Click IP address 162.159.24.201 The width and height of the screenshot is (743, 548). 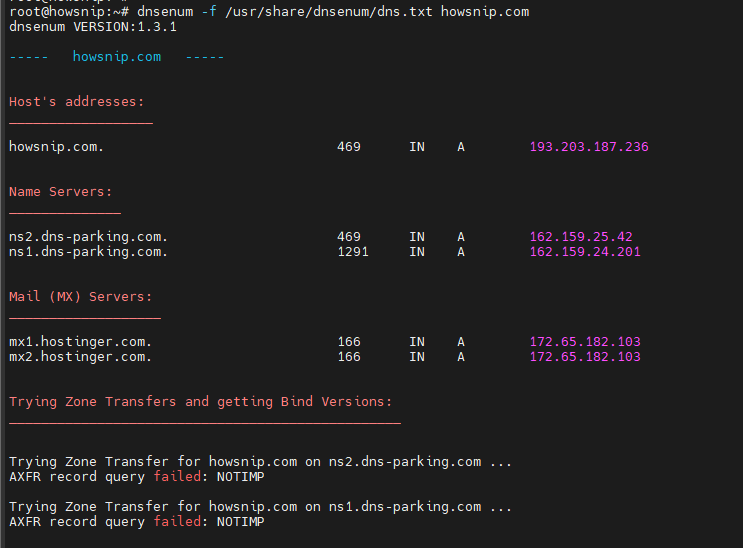click(x=585, y=252)
